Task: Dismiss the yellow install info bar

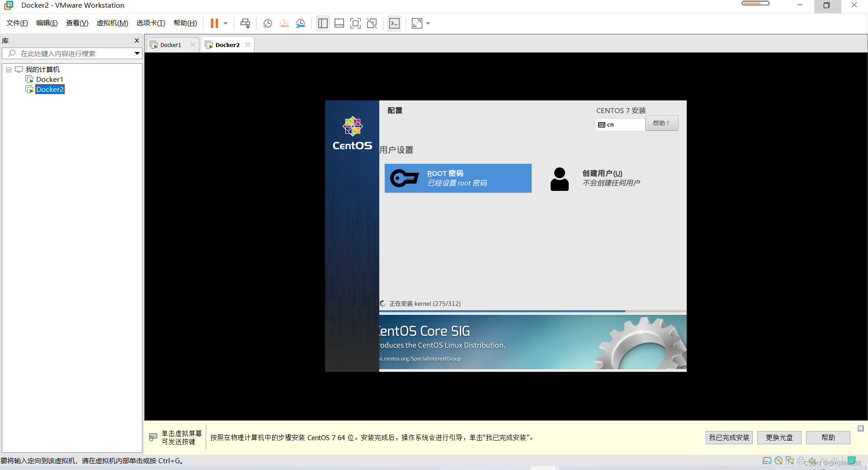Action: pyautogui.click(x=861, y=428)
